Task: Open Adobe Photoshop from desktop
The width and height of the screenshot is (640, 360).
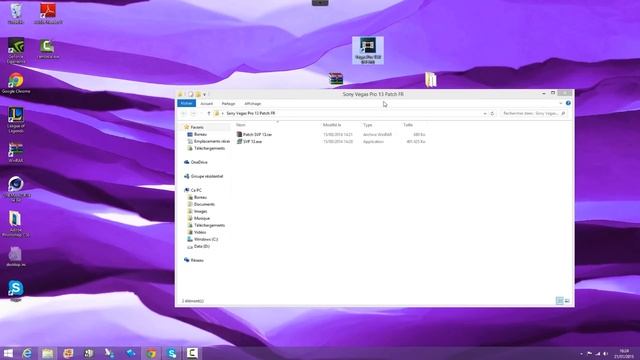Action: (x=16, y=224)
